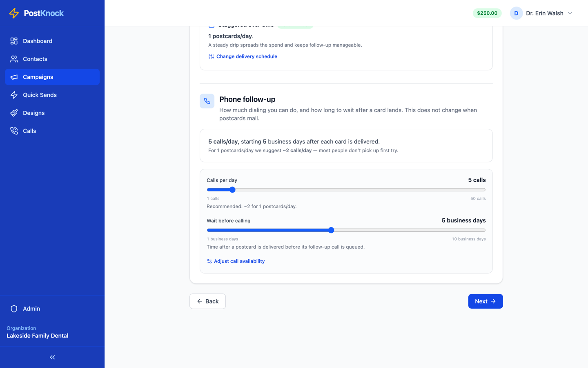Click the Back button

(207, 301)
